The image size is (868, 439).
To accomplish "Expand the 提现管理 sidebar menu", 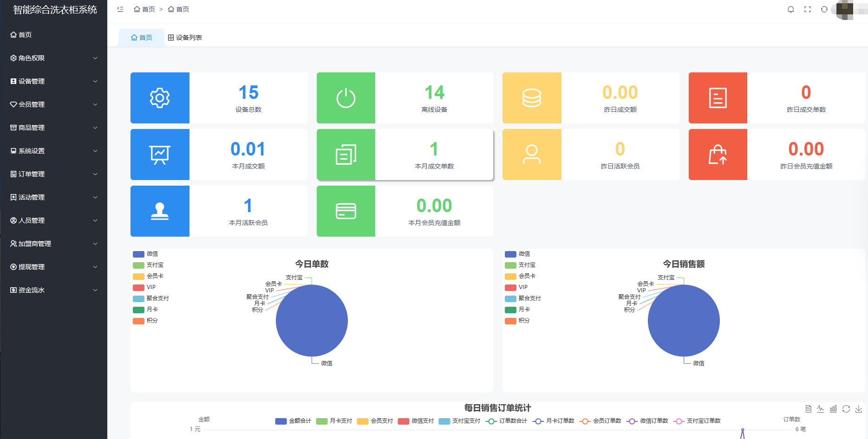I will 53,267.
